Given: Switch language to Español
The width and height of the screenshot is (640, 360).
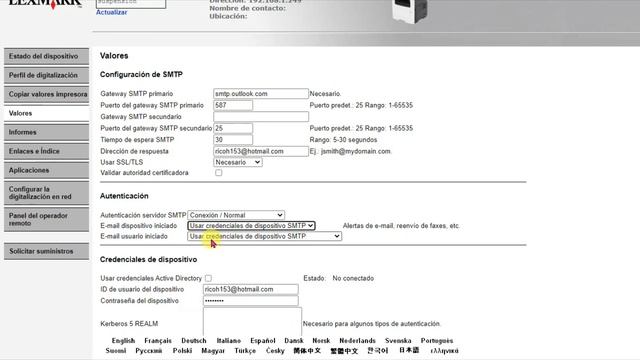Looking at the screenshot, I should click(x=263, y=340).
